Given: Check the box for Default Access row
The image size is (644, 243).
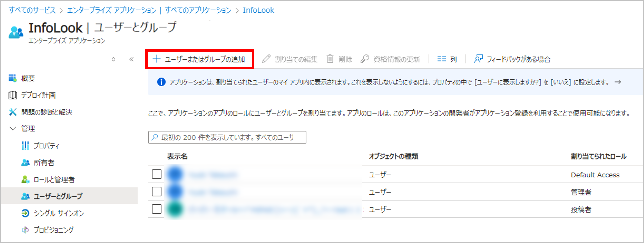Looking at the screenshot, I should pos(156,174).
